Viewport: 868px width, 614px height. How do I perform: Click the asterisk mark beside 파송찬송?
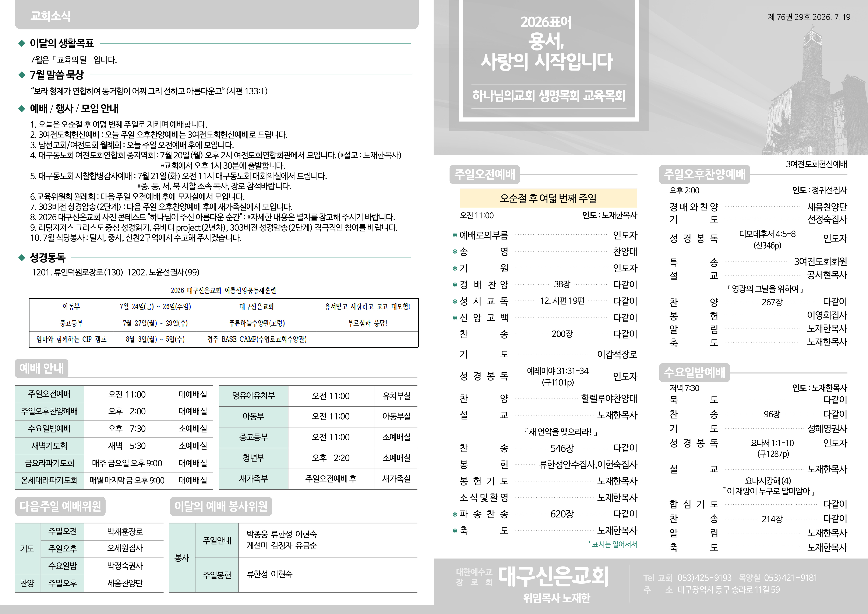pos(455,515)
